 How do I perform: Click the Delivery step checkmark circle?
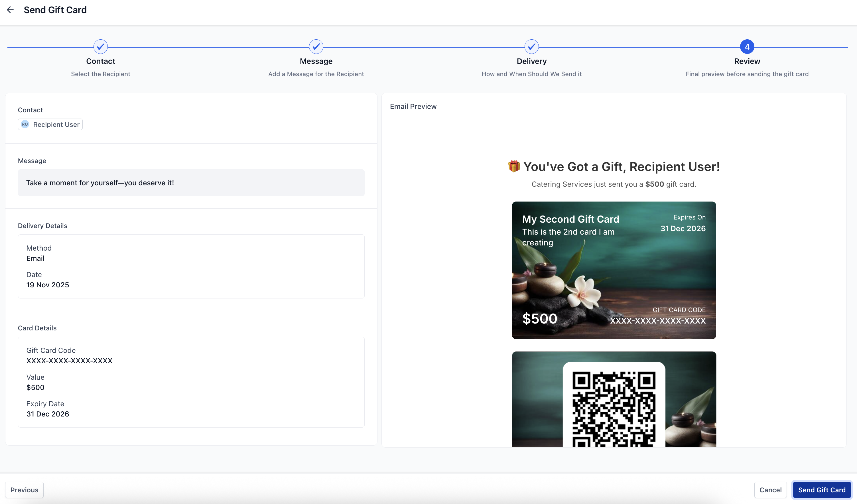coord(531,47)
